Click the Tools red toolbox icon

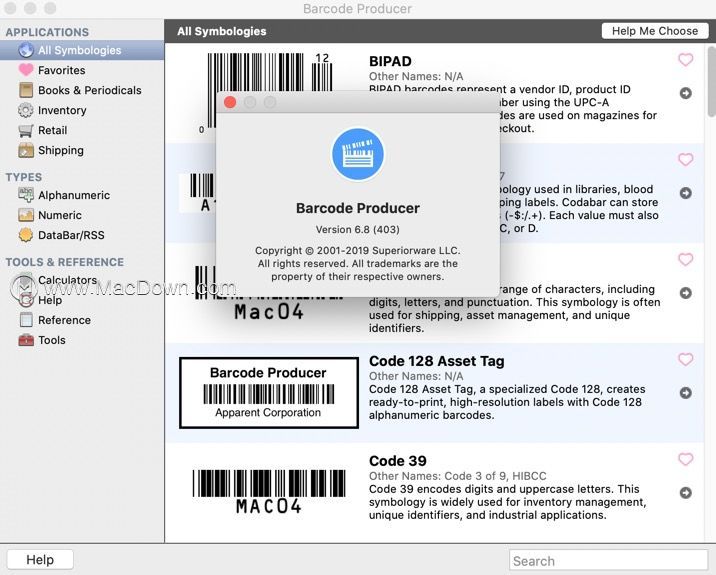tap(26, 340)
